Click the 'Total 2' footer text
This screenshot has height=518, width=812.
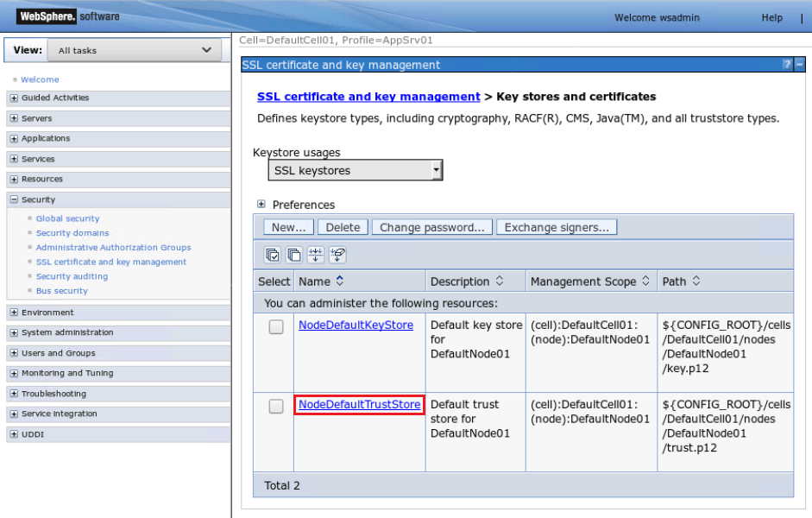click(x=282, y=485)
